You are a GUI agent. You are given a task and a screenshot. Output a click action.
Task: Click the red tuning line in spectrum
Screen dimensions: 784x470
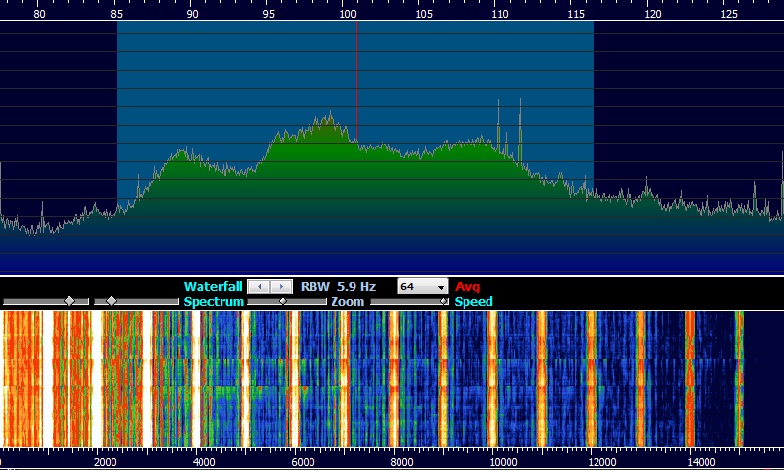356,82
